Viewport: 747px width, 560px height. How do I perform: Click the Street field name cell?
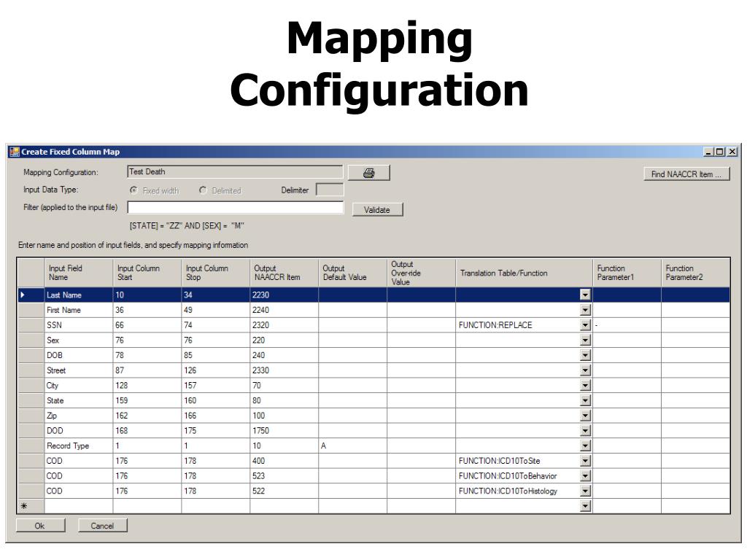tap(79, 370)
